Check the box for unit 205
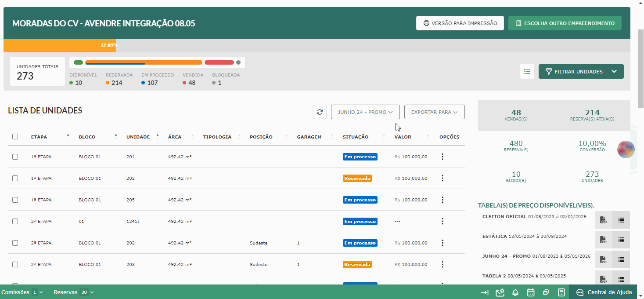The image size is (644, 299). click(x=15, y=200)
